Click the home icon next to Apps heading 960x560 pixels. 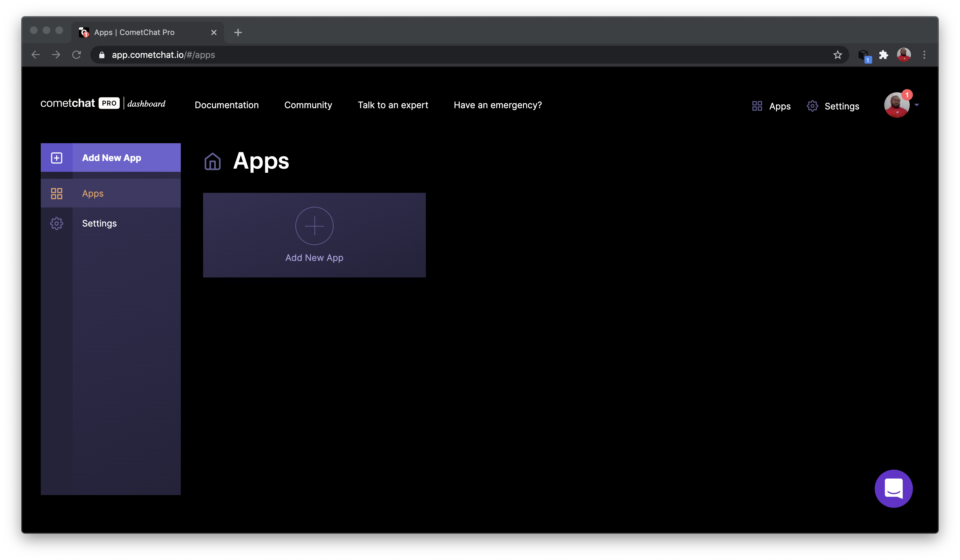(x=213, y=162)
